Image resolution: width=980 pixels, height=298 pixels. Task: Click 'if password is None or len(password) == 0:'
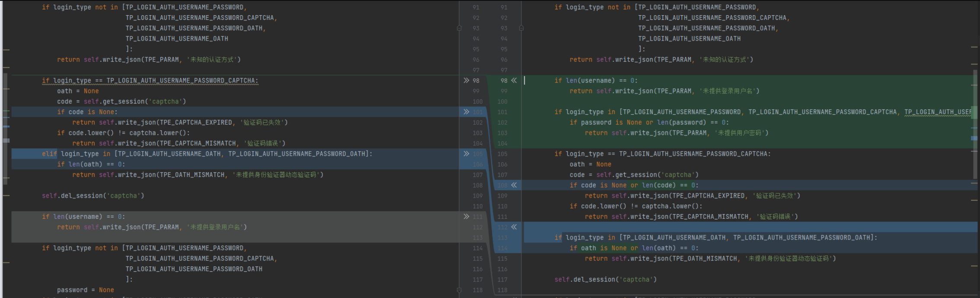649,122
